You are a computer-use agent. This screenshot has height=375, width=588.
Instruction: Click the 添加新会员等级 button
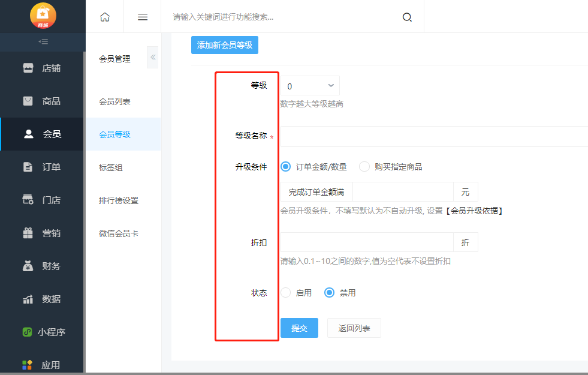coord(225,45)
